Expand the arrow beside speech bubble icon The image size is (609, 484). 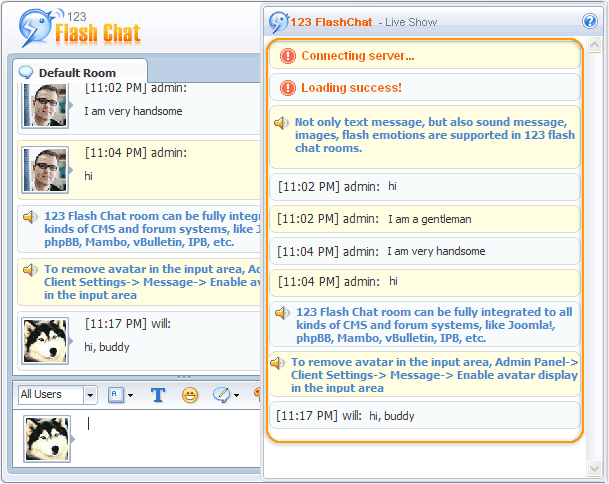click(x=237, y=395)
